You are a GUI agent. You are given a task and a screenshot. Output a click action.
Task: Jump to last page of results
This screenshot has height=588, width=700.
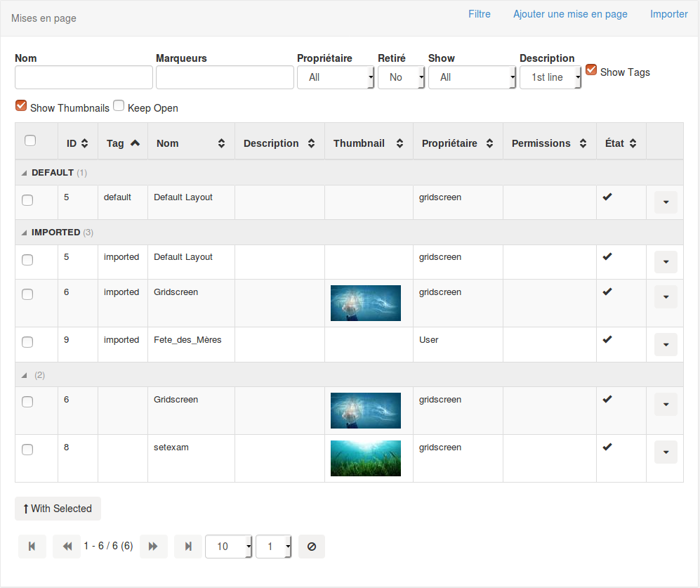pyautogui.click(x=188, y=547)
